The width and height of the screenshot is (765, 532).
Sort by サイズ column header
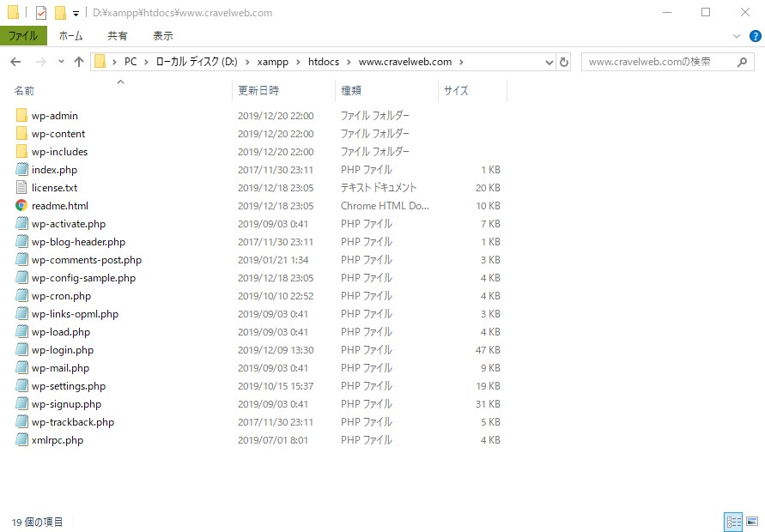(x=456, y=91)
